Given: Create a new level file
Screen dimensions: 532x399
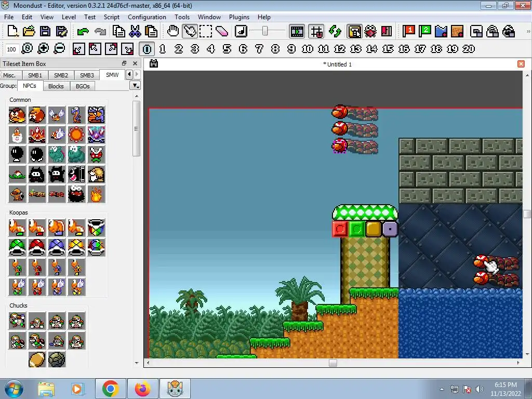Looking at the screenshot, I should [x=12, y=32].
